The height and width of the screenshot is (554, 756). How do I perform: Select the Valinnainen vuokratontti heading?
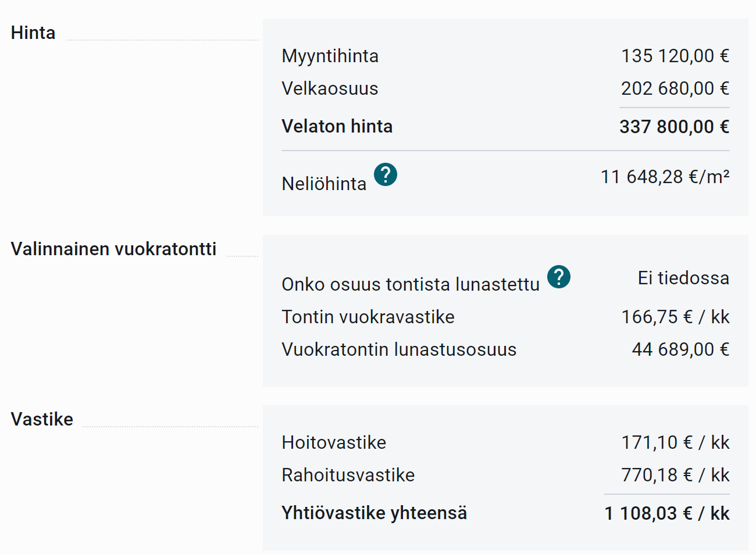coord(113,249)
